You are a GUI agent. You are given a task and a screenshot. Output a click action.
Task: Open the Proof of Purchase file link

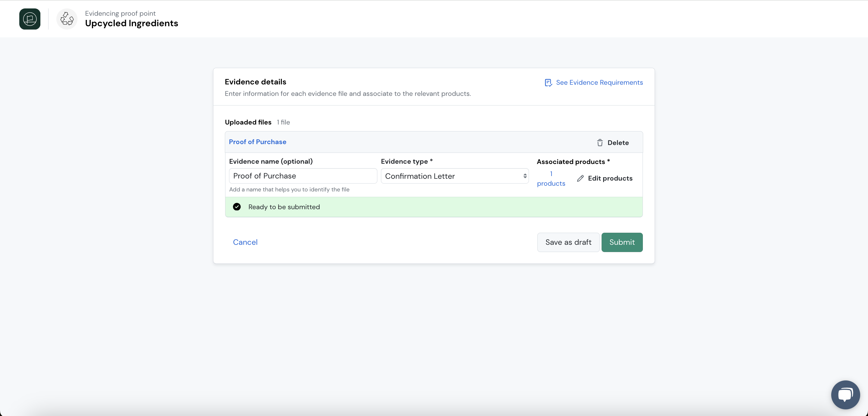click(x=257, y=142)
